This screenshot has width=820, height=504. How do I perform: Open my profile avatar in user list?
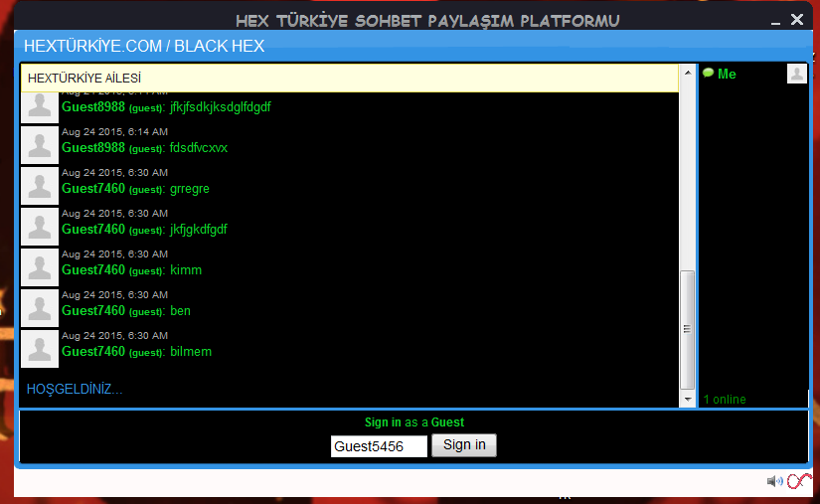(796, 74)
